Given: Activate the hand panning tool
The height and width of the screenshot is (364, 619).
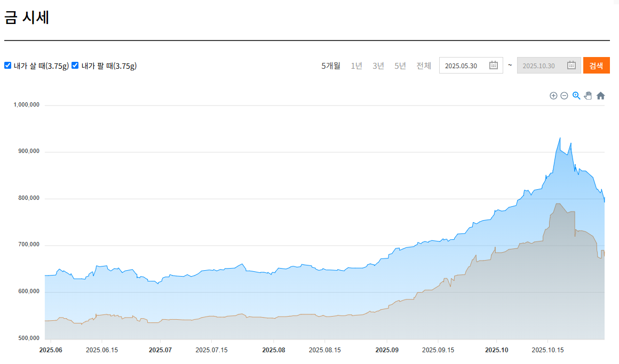Looking at the screenshot, I should [x=588, y=96].
